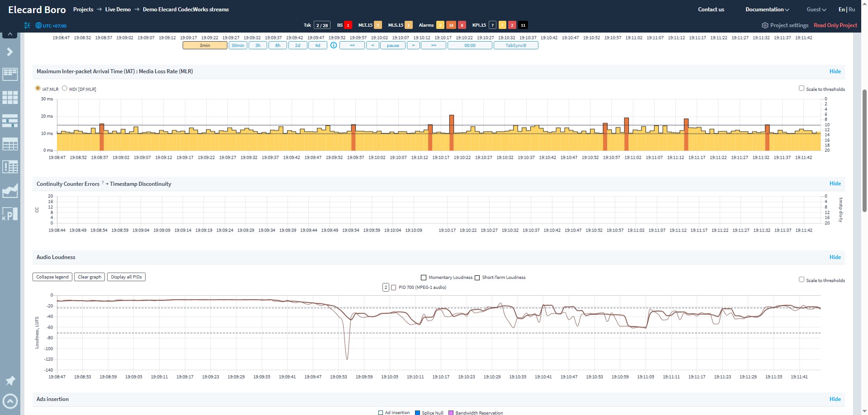The image size is (868, 415).
Task: Toggle the Short-Term Loudness checkbox
Action: [477, 278]
